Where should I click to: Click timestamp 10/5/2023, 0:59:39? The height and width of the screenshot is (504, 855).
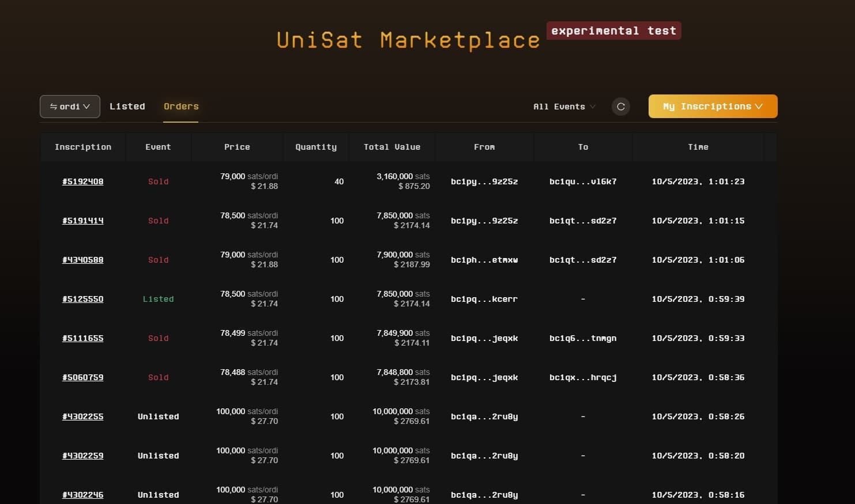tap(698, 299)
